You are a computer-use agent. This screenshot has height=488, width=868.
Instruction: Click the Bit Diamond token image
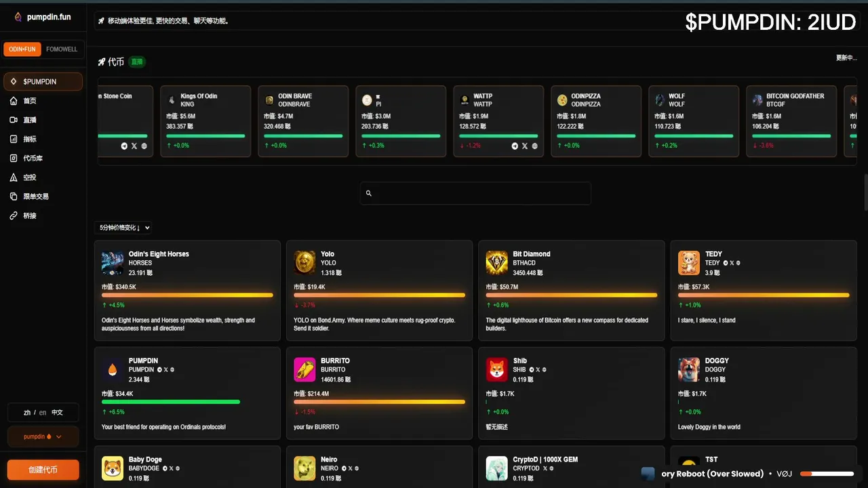[497, 263]
